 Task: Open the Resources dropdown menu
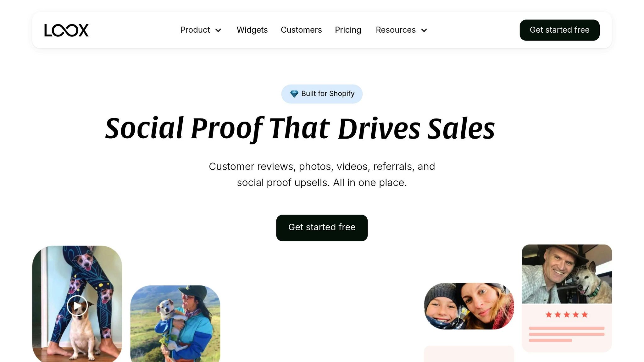[x=402, y=30]
